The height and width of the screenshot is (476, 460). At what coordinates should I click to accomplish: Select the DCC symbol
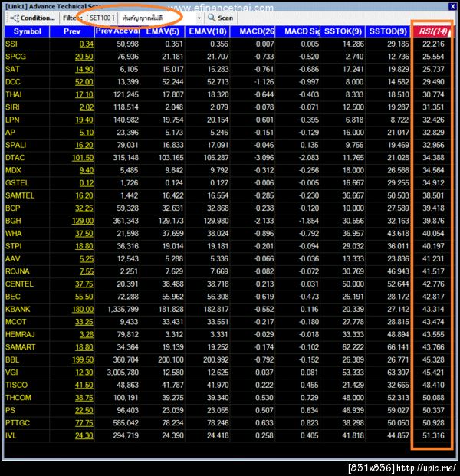[13, 82]
